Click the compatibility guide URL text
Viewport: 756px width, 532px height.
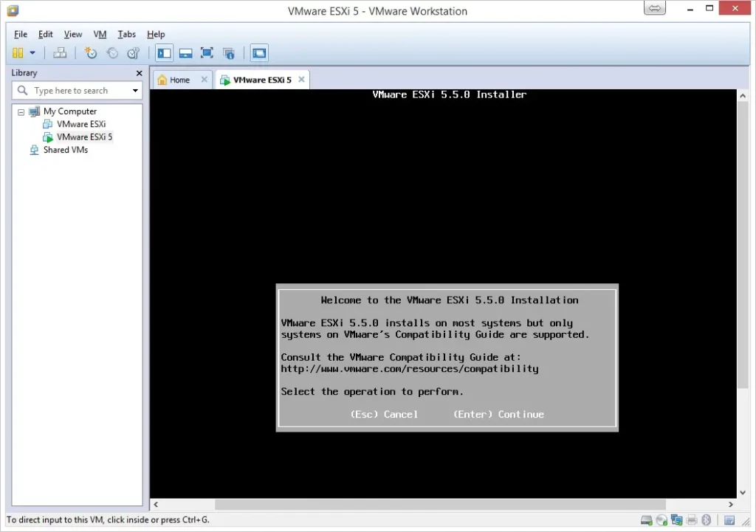click(409, 369)
